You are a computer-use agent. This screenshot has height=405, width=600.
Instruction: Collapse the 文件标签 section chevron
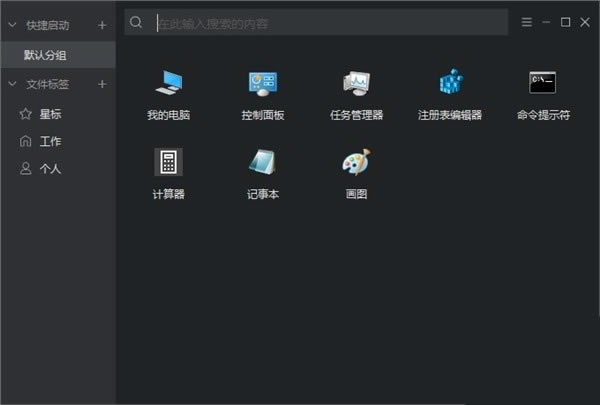(12, 84)
